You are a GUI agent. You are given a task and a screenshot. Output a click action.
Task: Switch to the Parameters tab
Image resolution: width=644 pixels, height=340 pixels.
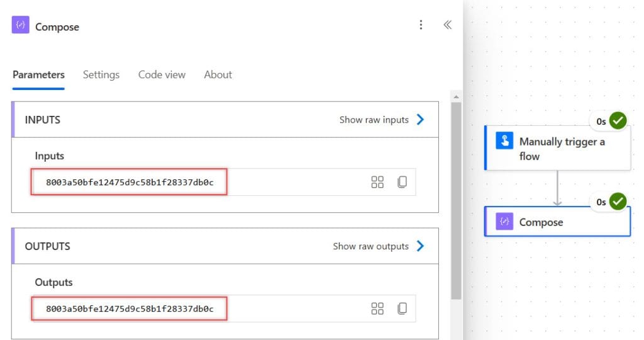[38, 75]
